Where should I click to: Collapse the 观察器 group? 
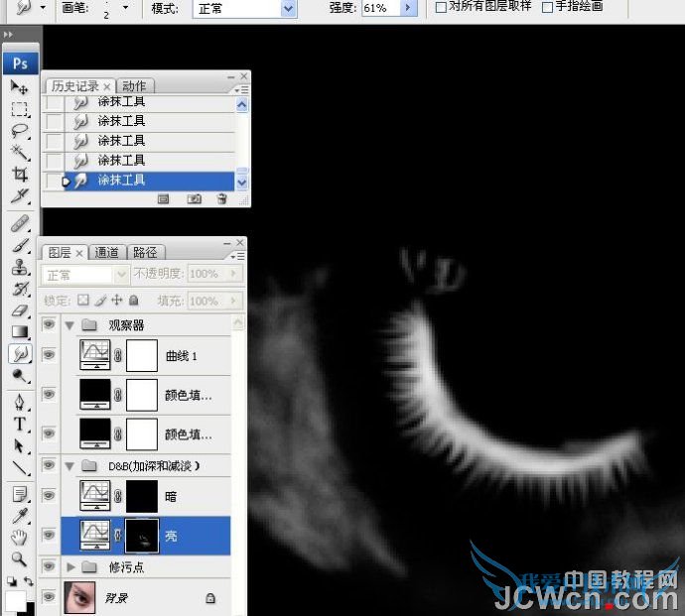(69, 325)
